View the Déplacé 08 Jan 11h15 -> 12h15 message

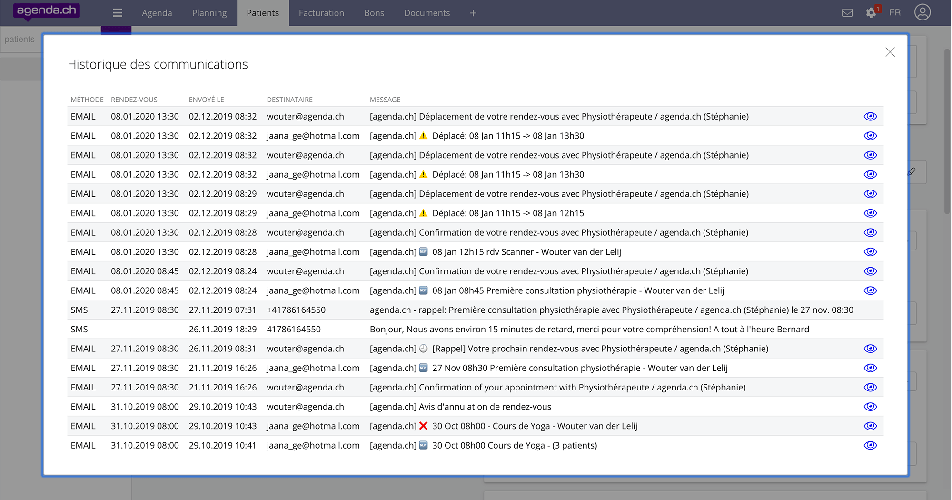[x=869, y=213]
